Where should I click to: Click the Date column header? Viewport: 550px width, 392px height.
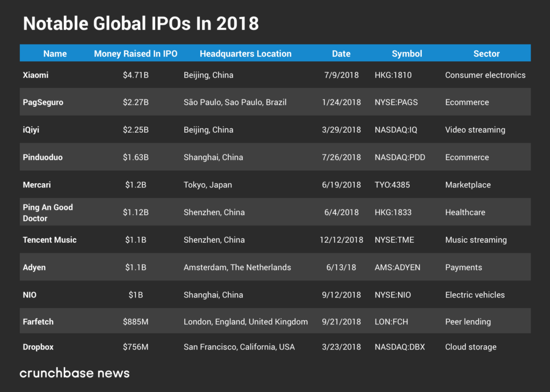[341, 54]
